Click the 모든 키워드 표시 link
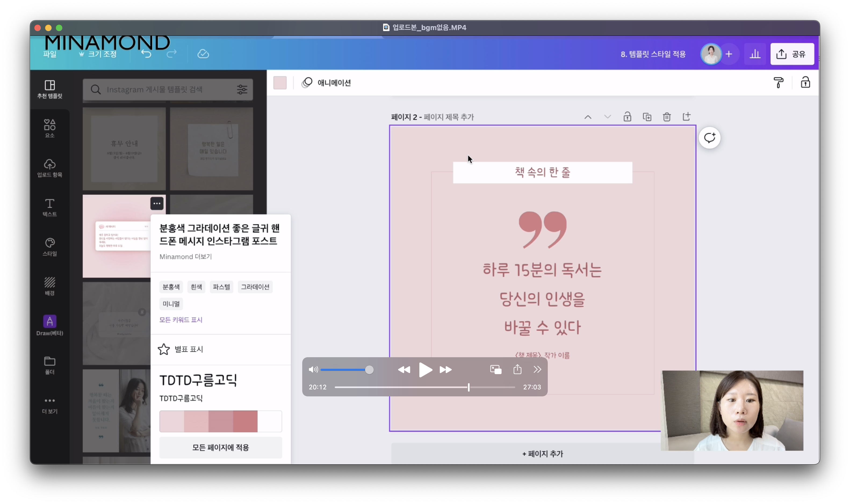850x504 pixels. tap(181, 320)
